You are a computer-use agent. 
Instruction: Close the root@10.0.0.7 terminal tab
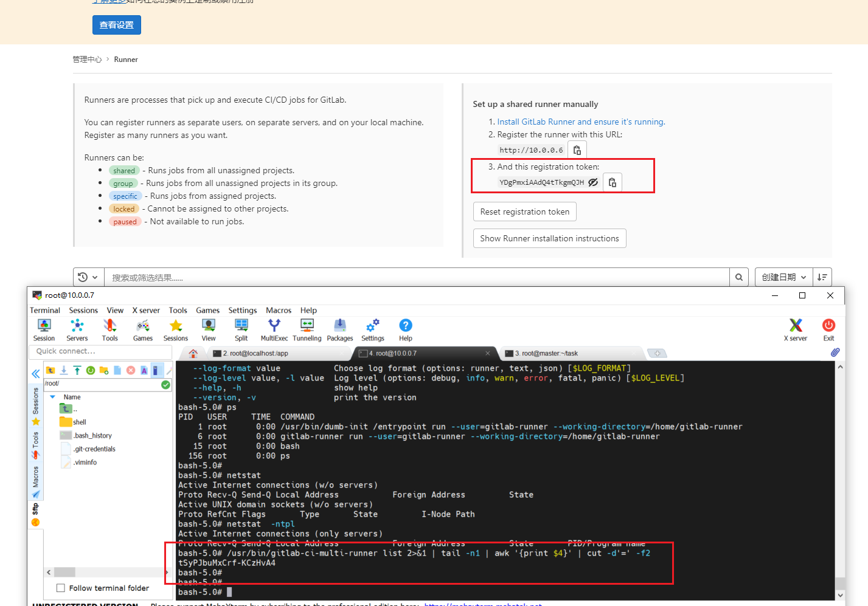coord(487,353)
